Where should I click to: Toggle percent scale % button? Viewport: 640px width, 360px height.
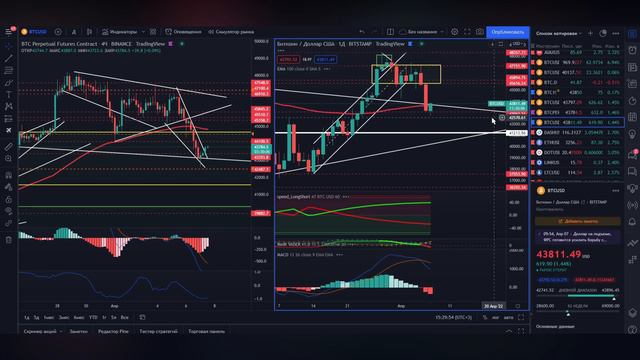coord(485,317)
